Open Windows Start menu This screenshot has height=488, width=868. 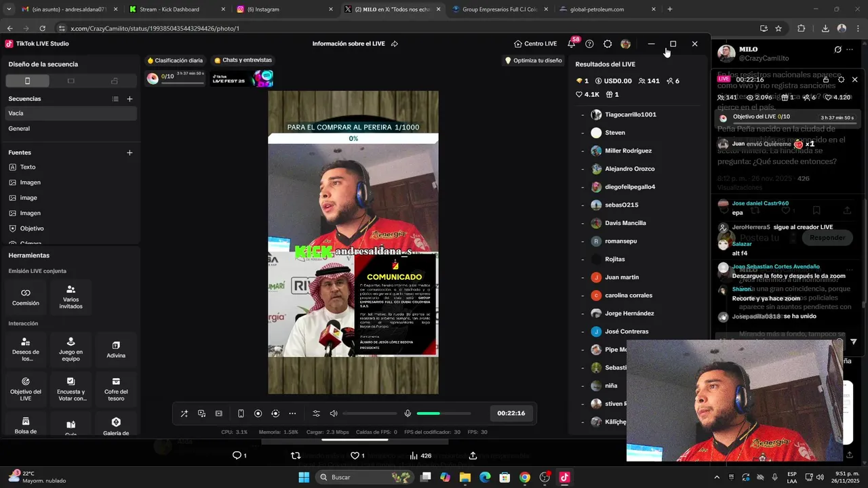pos(304,477)
